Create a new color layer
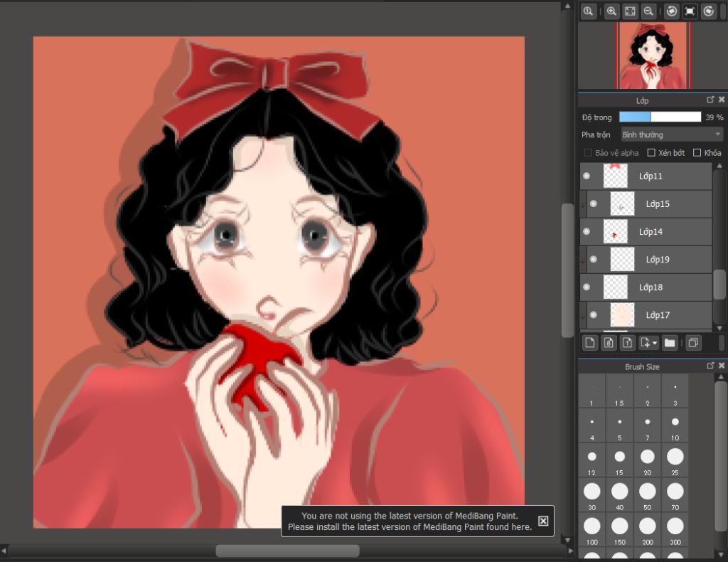Screen dimensions: 728x562 pos(590,343)
